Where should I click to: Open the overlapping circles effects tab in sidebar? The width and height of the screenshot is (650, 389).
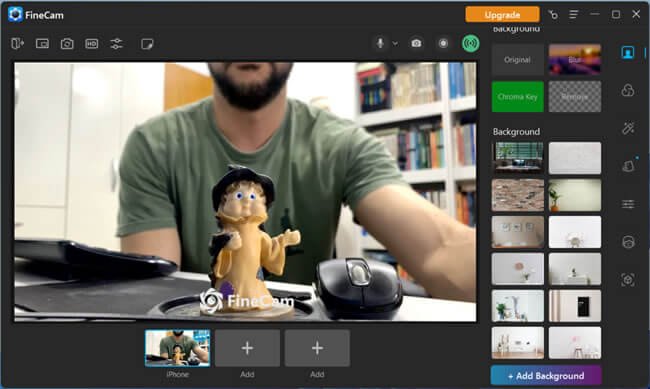pos(628,90)
